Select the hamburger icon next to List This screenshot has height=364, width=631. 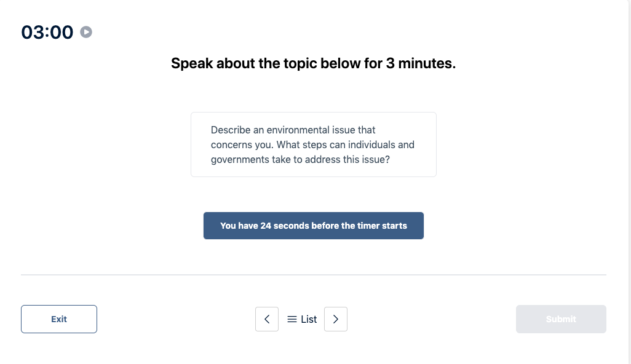pyautogui.click(x=292, y=319)
